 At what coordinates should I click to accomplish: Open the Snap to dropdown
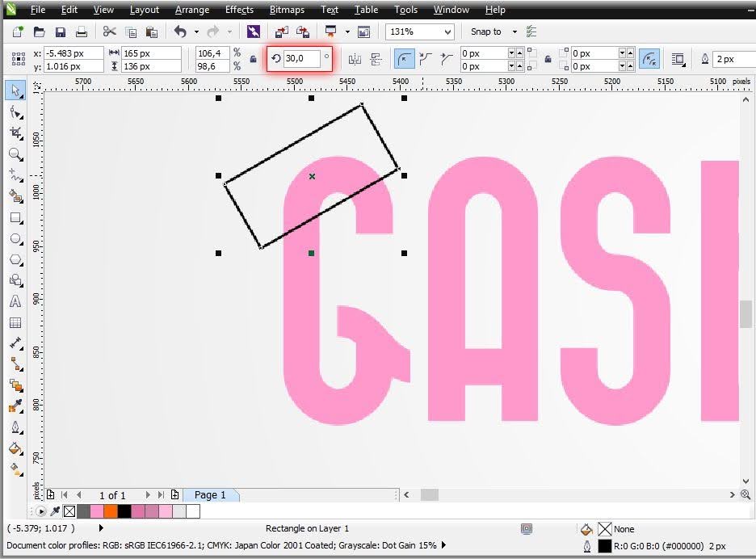coord(514,32)
